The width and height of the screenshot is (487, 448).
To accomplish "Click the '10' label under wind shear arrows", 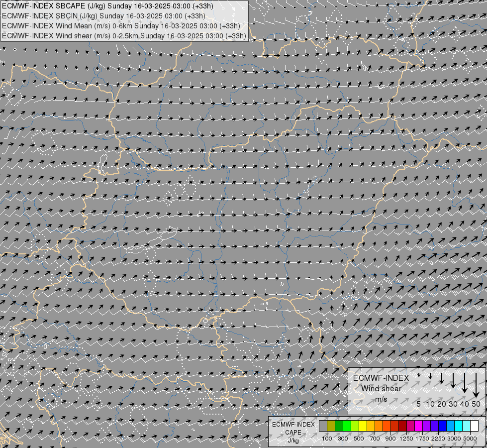I will point(430,404).
